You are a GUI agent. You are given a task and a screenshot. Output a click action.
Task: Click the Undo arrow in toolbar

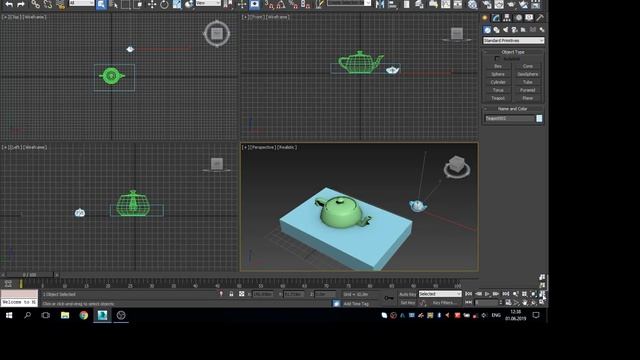9,4
